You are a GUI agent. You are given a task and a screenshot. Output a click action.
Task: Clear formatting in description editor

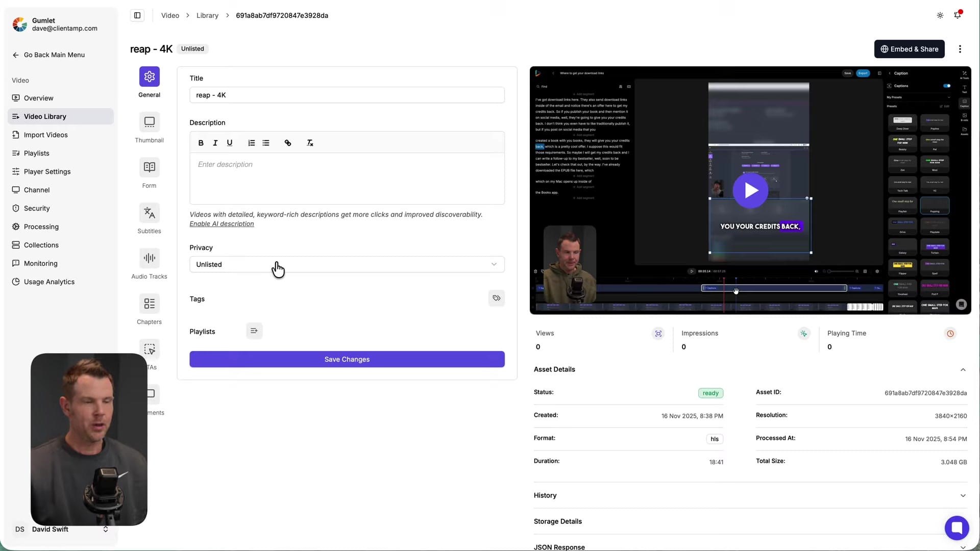310,143
